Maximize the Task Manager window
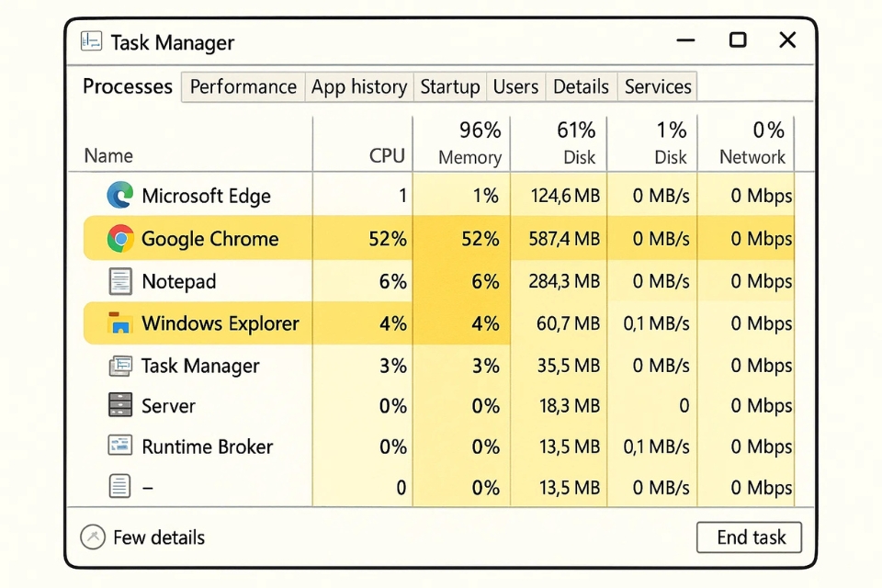The width and height of the screenshot is (882, 588). (738, 40)
